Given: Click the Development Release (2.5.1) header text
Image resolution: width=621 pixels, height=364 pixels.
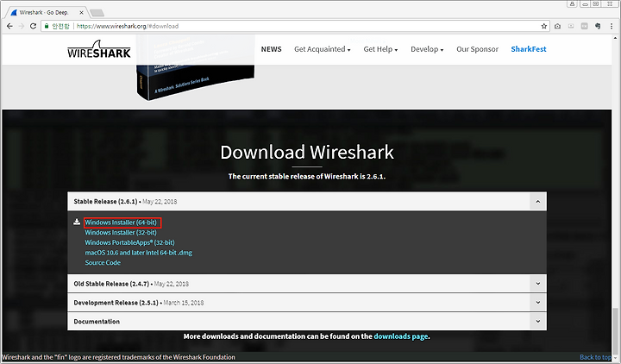Looking at the screenshot, I should 116,303.
